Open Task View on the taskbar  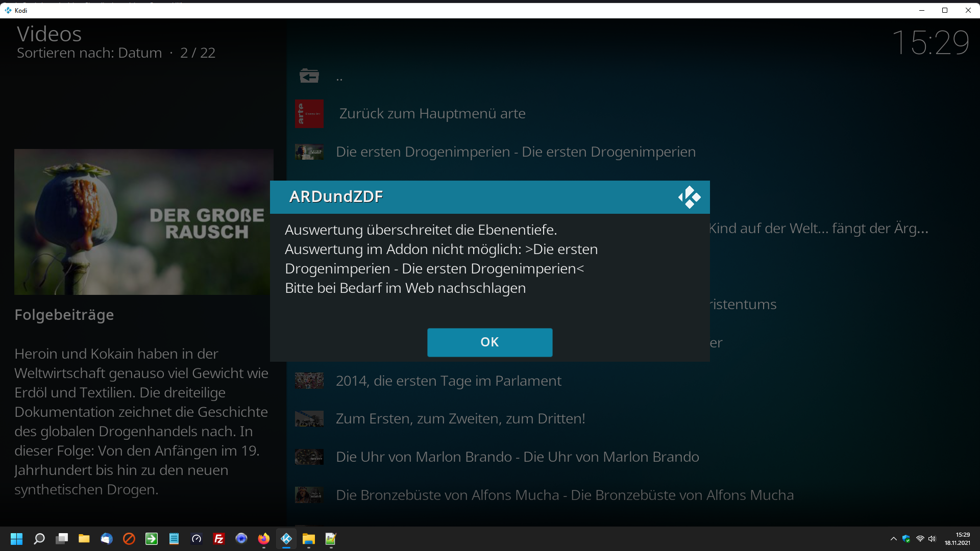coord(62,539)
